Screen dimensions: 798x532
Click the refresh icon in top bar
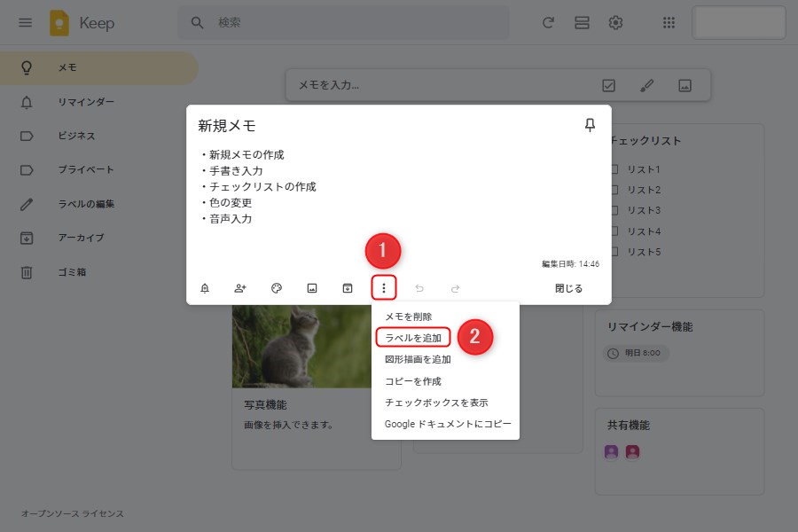[x=548, y=23]
